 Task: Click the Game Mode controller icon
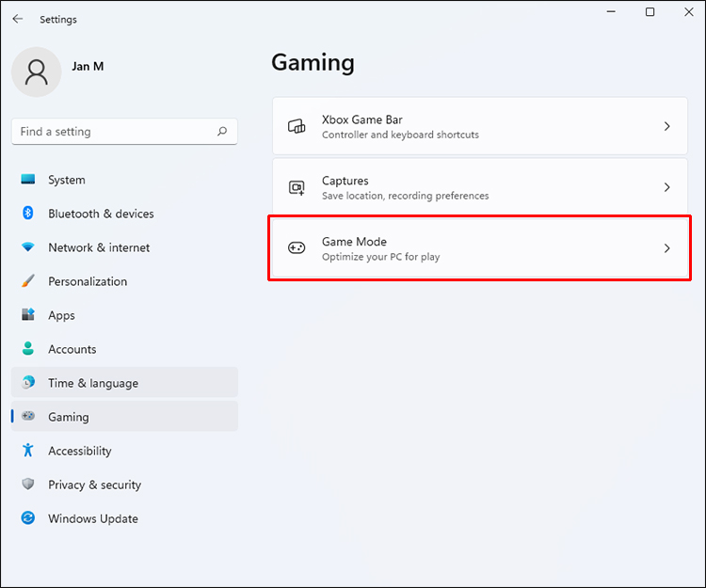click(297, 247)
